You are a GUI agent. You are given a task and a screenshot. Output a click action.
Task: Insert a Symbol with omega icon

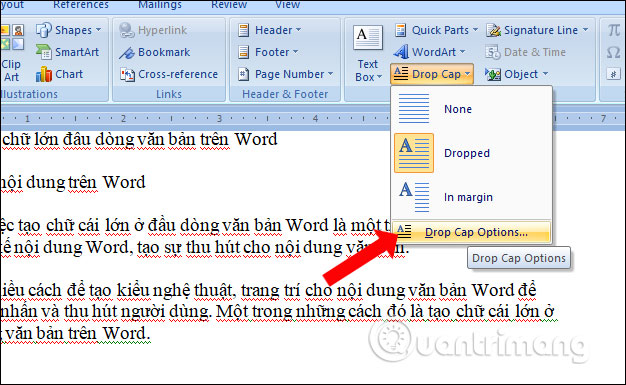(x=614, y=52)
